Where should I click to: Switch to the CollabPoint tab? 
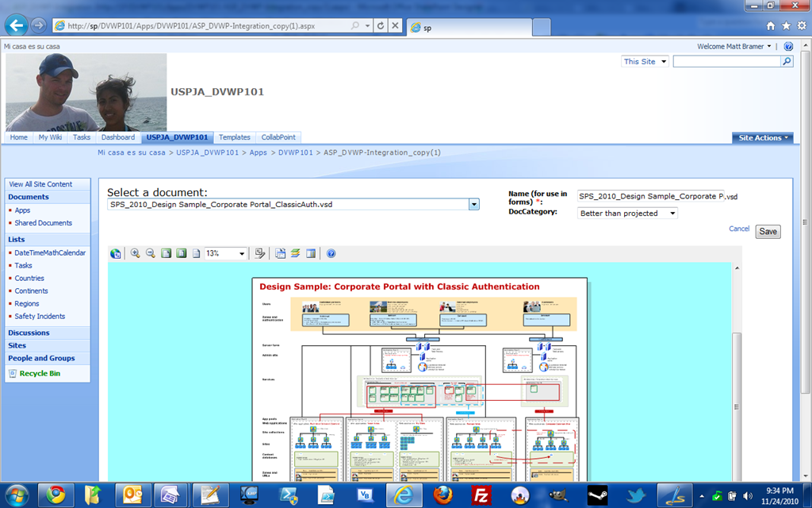point(278,137)
